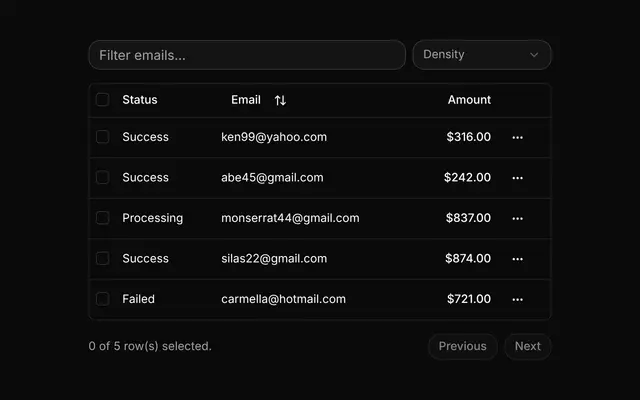Toggle the select-all checkbox in header
The width and height of the screenshot is (640, 400).
click(102, 100)
